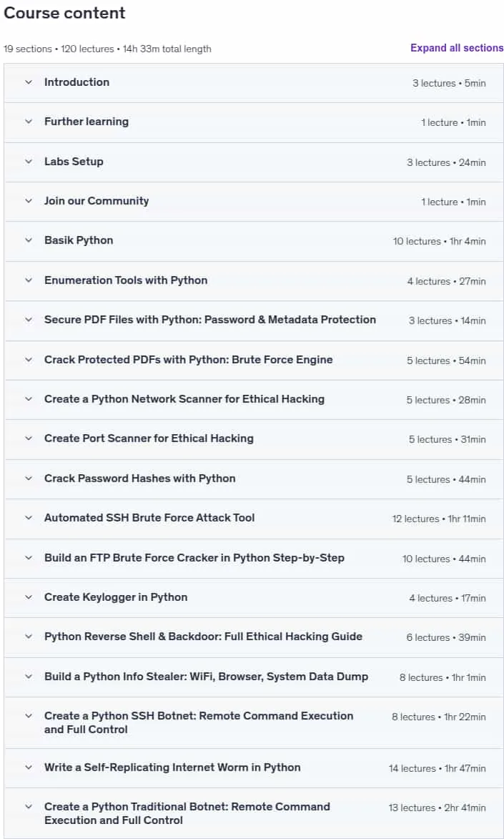Expand Python Network Scanner section chevron
The height and width of the screenshot is (839, 504).
point(29,399)
